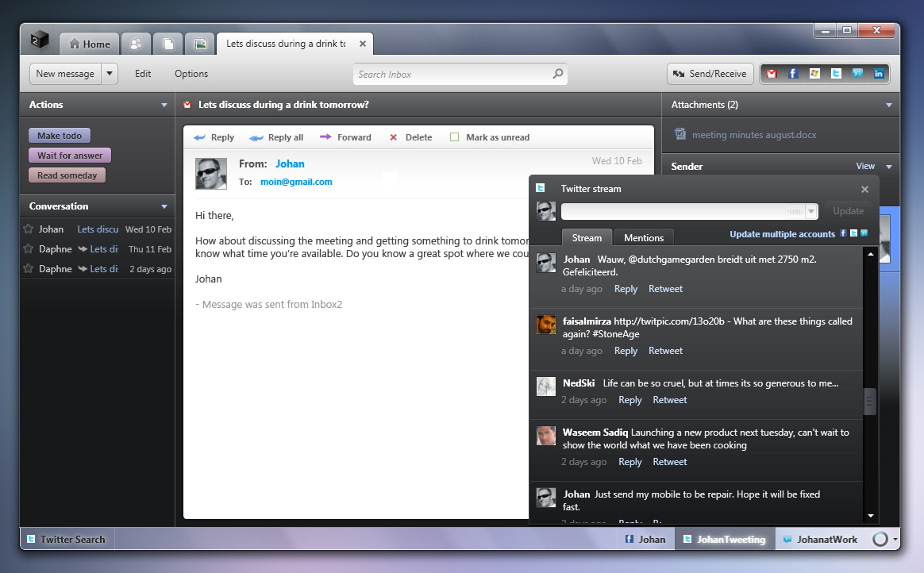This screenshot has height=573, width=924.
Task: Open the meeting minutes august.docx attachment
Action: coord(753,135)
